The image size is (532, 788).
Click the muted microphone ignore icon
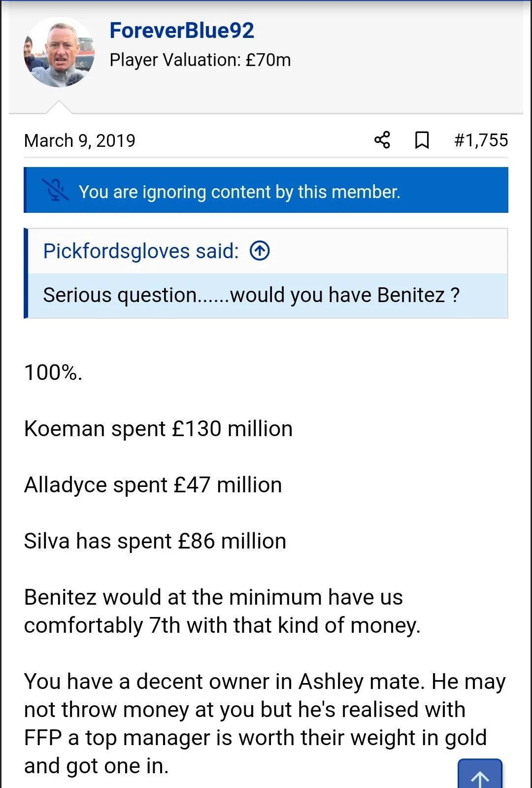pos(55,191)
